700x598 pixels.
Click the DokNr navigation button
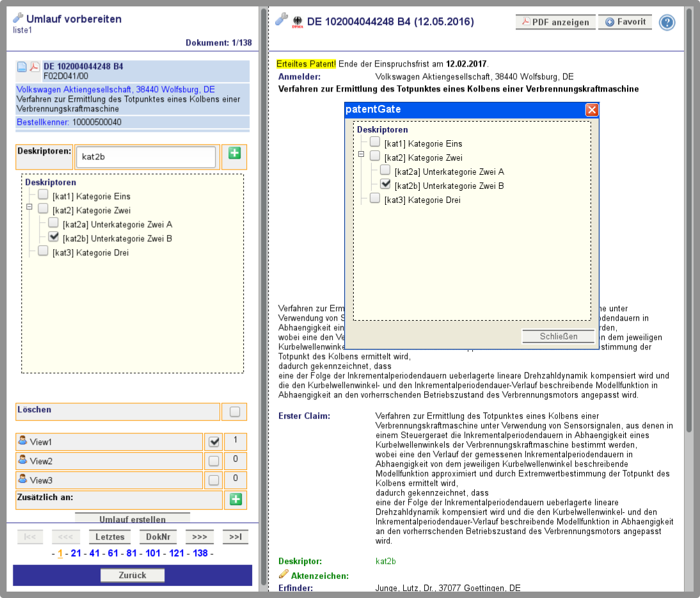click(x=158, y=537)
